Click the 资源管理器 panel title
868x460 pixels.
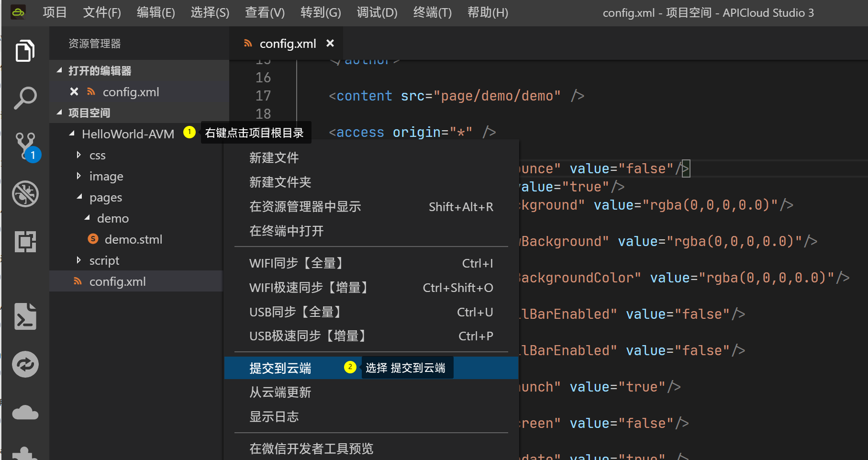[95, 44]
